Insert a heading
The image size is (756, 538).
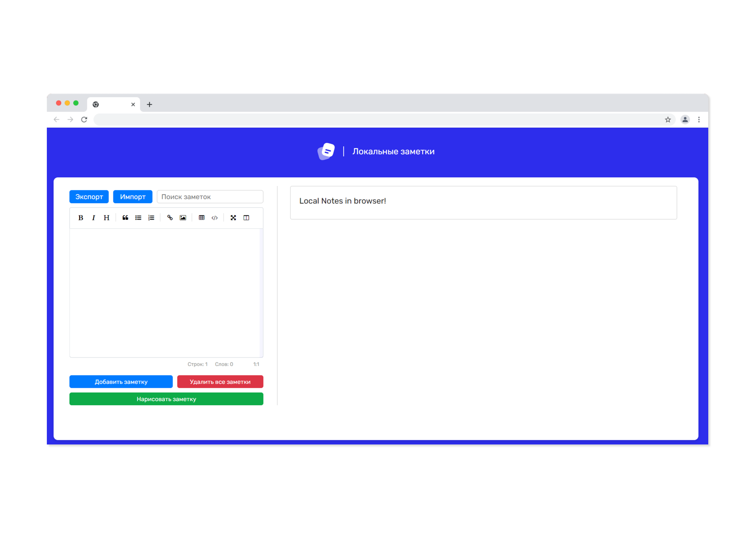point(106,218)
